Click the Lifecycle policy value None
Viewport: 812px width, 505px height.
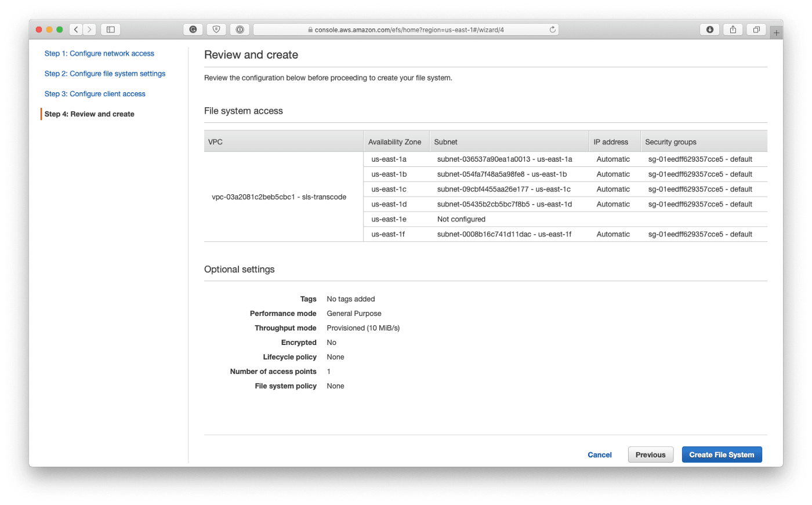pyautogui.click(x=335, y=357)
